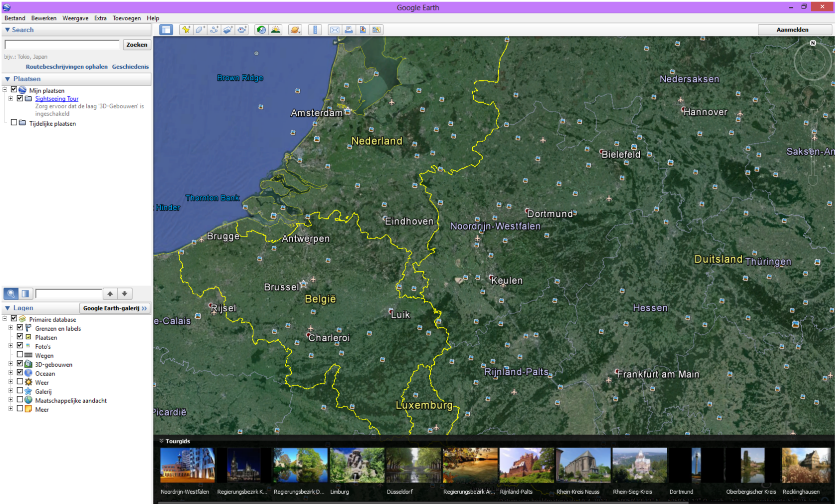The height and width of the screenshot is (504, 835).
Task: Open the Düsseldorf tour thumbnail
Action: coord(413,465)
